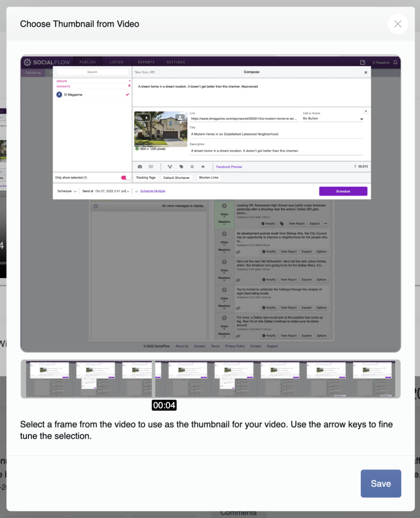Click Shorten Links button in preview

click(208, 178)
